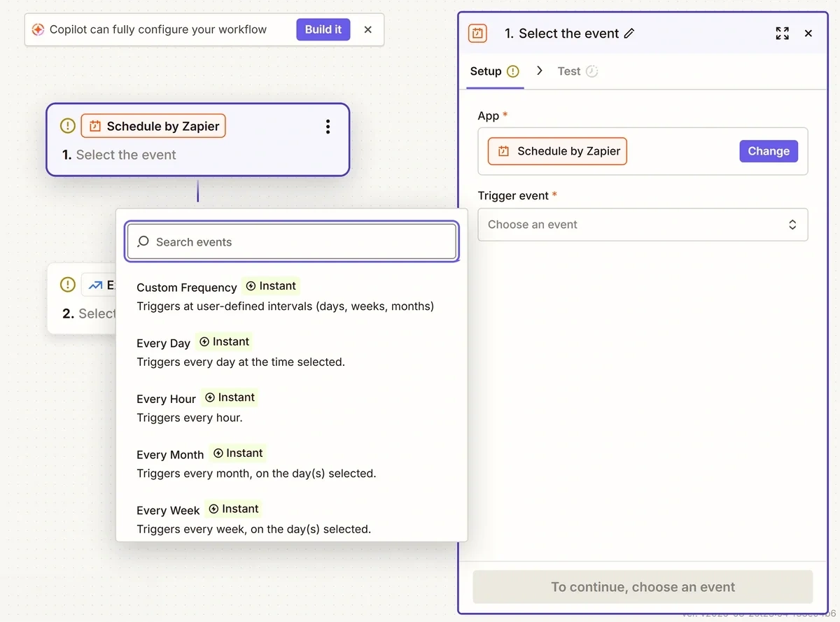The width and height of the screenshot is (840, 622).
Task: Choose the Custom Frequency event
Action: pos(291,297)
